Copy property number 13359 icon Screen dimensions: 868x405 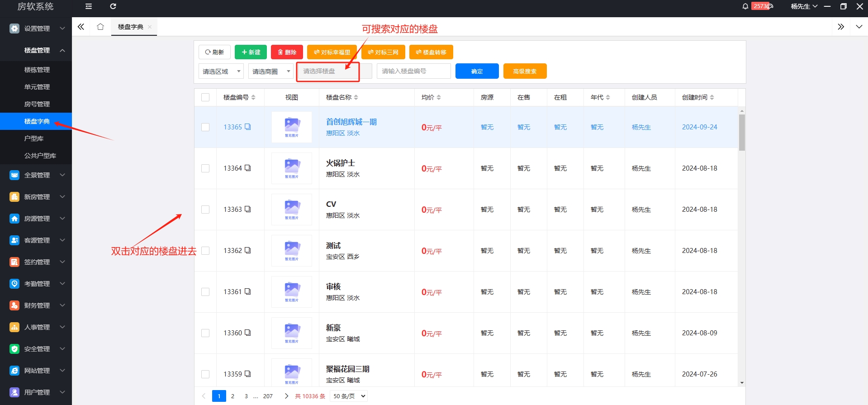click(x=248, y=374)
